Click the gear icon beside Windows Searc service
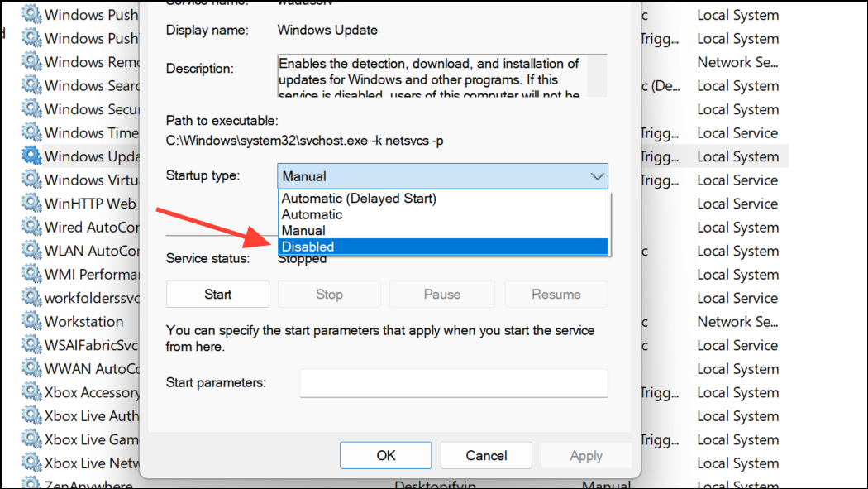Image resolution: width=868 pixels, height=489 pixels. click(31, 85)
